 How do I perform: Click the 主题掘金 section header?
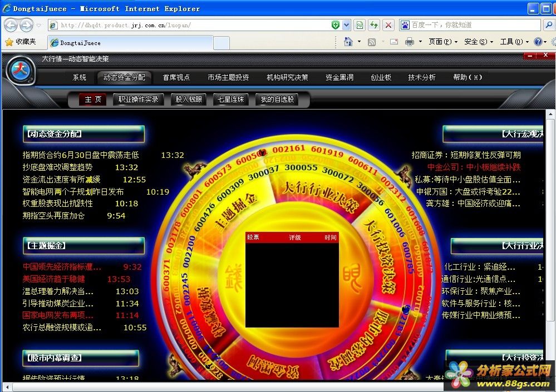coord(83,245)
